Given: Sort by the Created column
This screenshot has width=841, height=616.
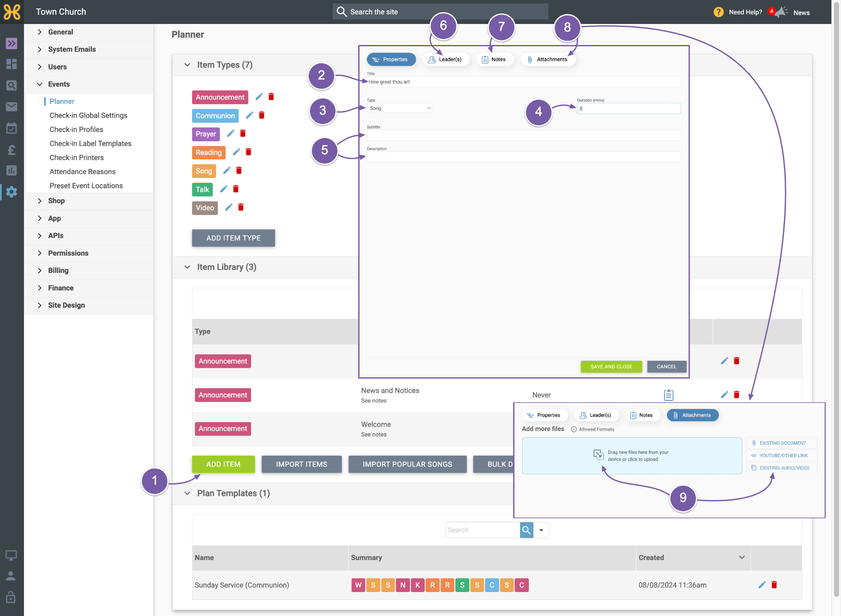Looking at the screenshot, I should [x=693, y=558].
